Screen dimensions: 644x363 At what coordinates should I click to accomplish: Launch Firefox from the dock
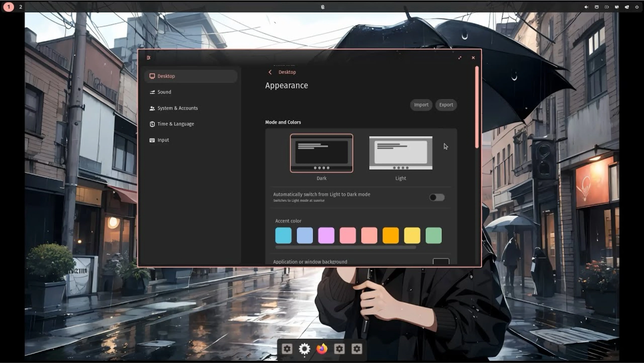[322, 349]
